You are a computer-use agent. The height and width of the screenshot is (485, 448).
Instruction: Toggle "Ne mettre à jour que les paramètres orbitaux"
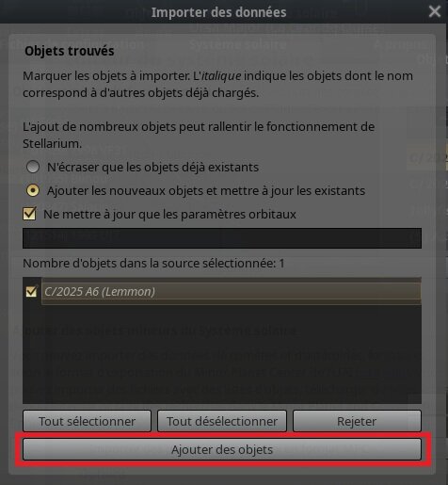tap(29, 214)
